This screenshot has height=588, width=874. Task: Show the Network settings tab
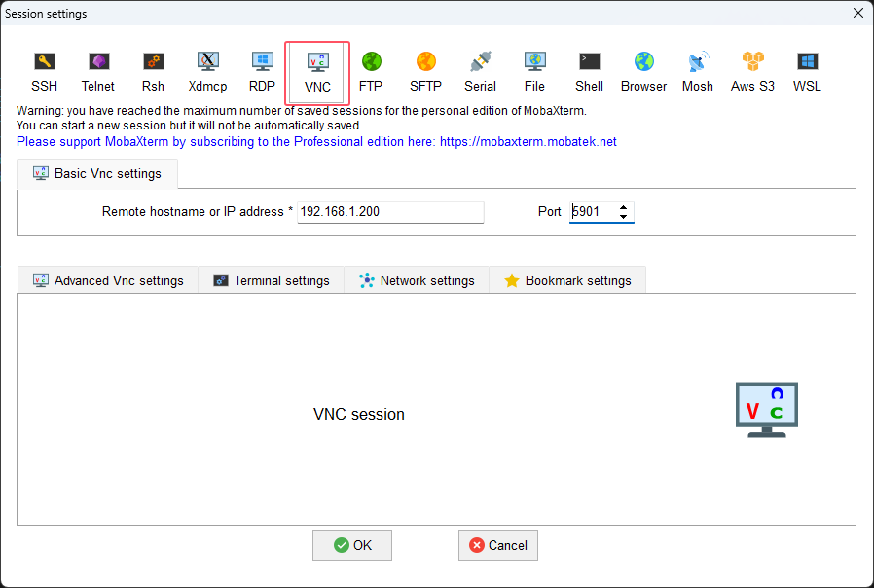(417, 280)
